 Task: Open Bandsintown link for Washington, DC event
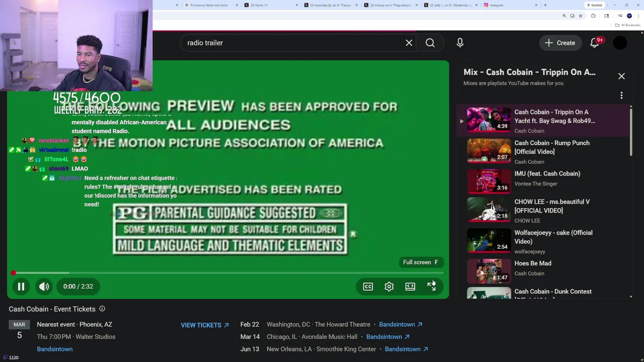click(x=400, y=325)
